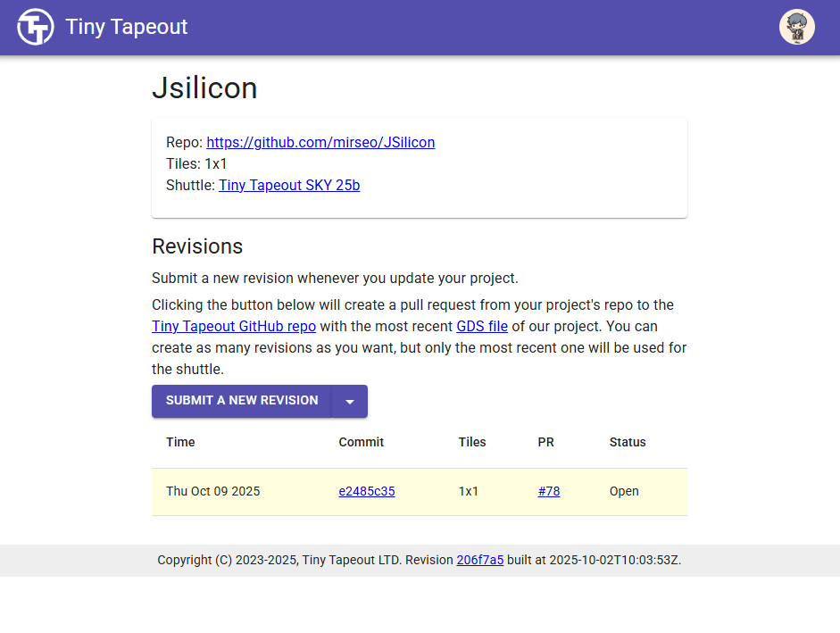The width and height of the screenshot is (840, 633).
Task: Click the Commit column header
Action: pos(361,442)
